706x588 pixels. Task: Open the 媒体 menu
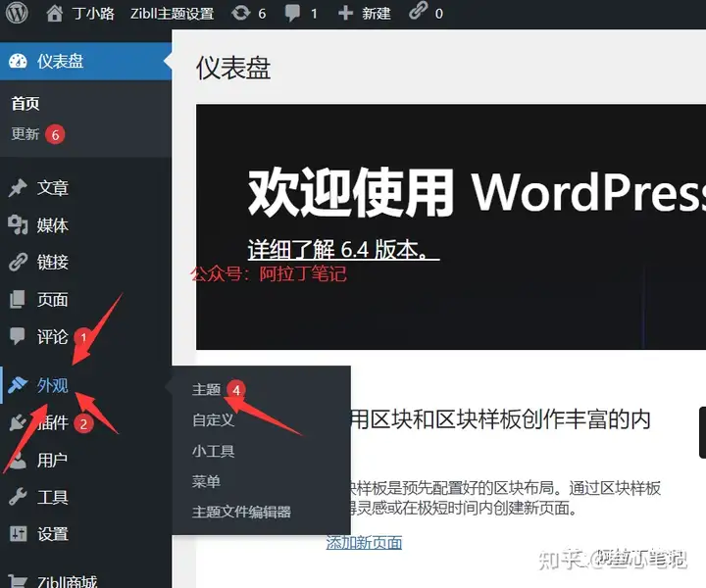53,225
